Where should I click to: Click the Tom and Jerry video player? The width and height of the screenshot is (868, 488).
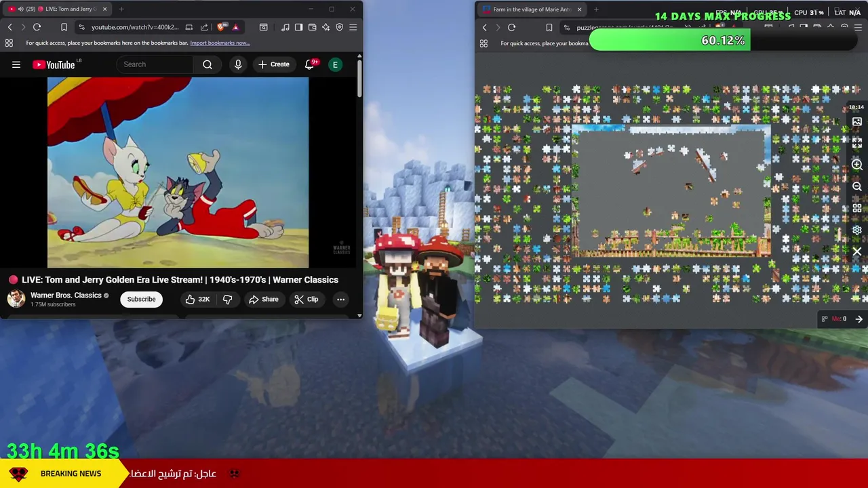[178, 172]
